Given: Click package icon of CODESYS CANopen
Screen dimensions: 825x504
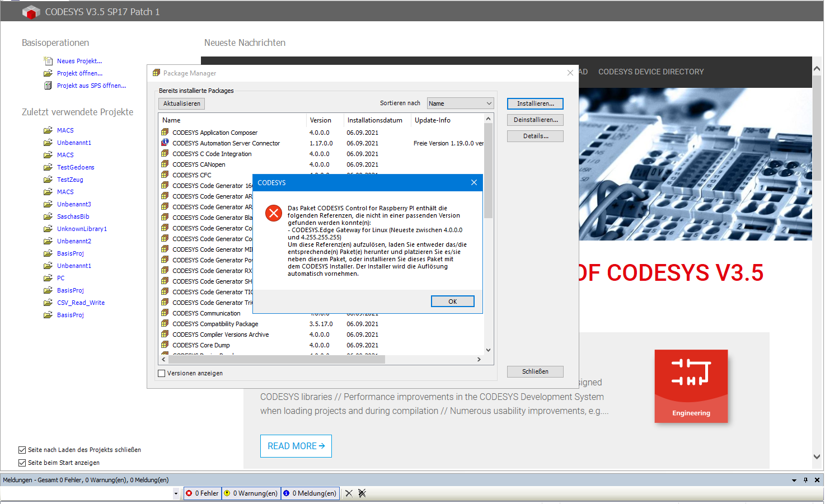Looking at the screenshot, I should click(165, 164).
